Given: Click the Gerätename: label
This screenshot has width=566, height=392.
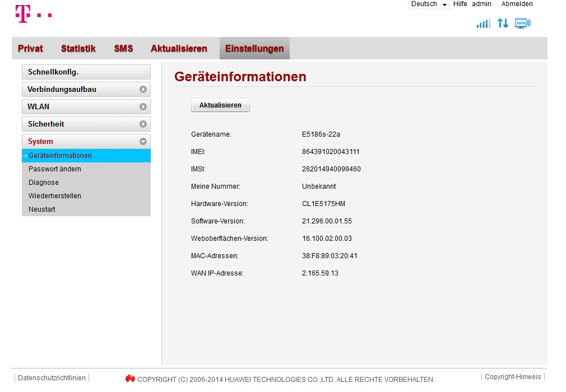Looking at the screenshot, I should coord(211,134).
